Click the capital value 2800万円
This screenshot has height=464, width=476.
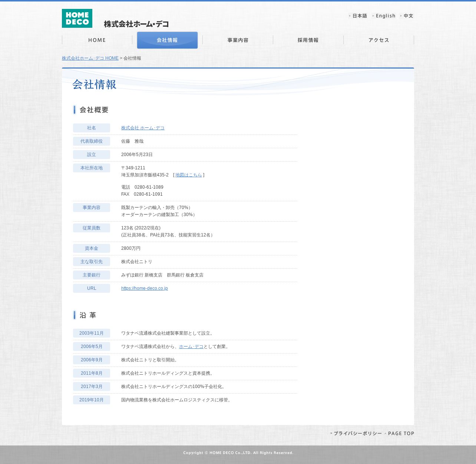(x=131, y=248)
